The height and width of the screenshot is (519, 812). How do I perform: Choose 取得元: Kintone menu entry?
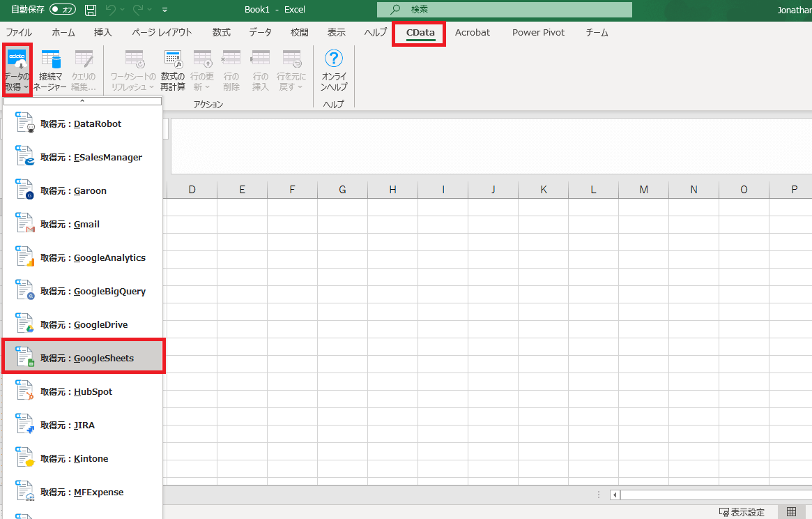click(x=83, y=458)
